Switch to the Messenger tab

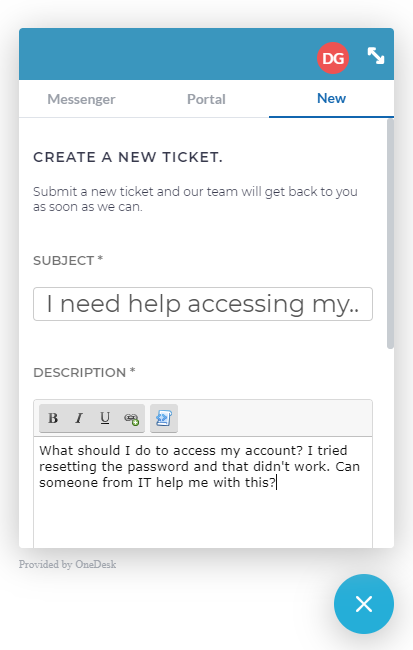(x=81, y=99)
